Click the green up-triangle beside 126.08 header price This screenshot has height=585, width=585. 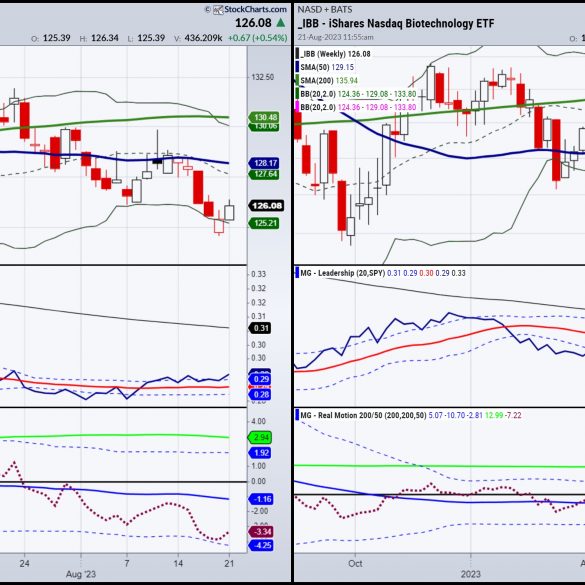[281, 23]
